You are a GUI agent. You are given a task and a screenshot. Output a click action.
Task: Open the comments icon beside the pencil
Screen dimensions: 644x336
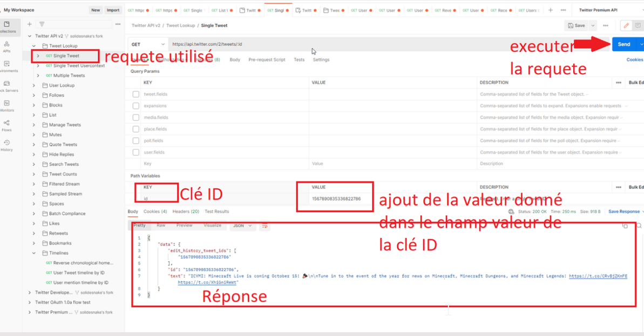click(638, 25)
